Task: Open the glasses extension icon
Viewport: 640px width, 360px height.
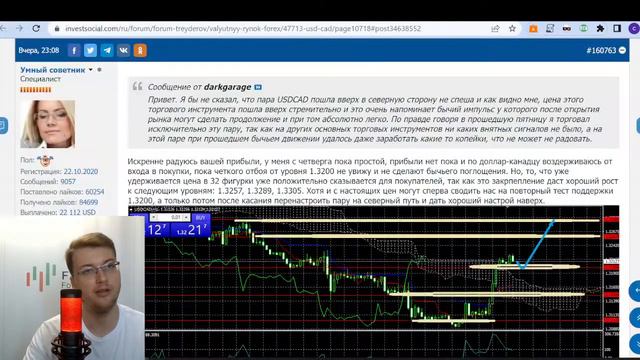Action: [567, 29]
